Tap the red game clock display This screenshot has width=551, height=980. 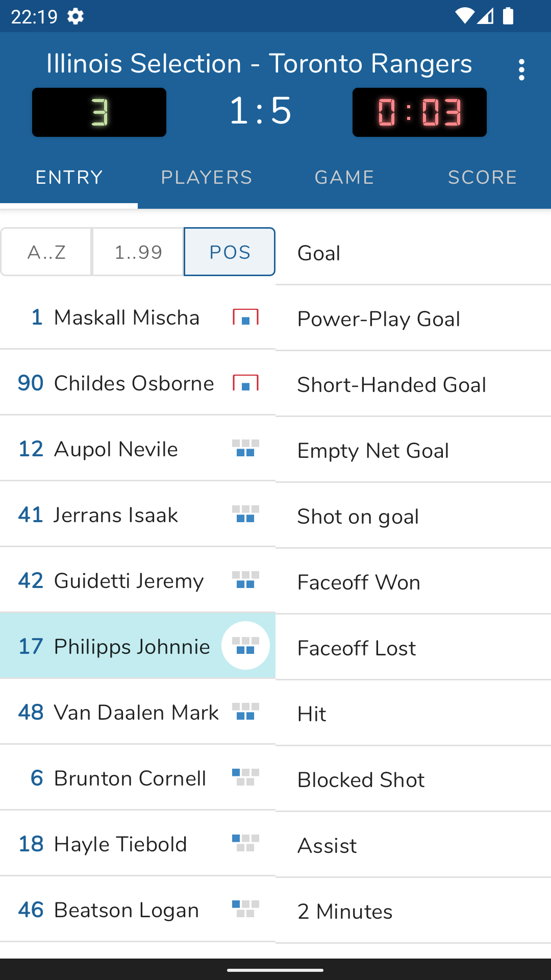(x=419, y=112)
